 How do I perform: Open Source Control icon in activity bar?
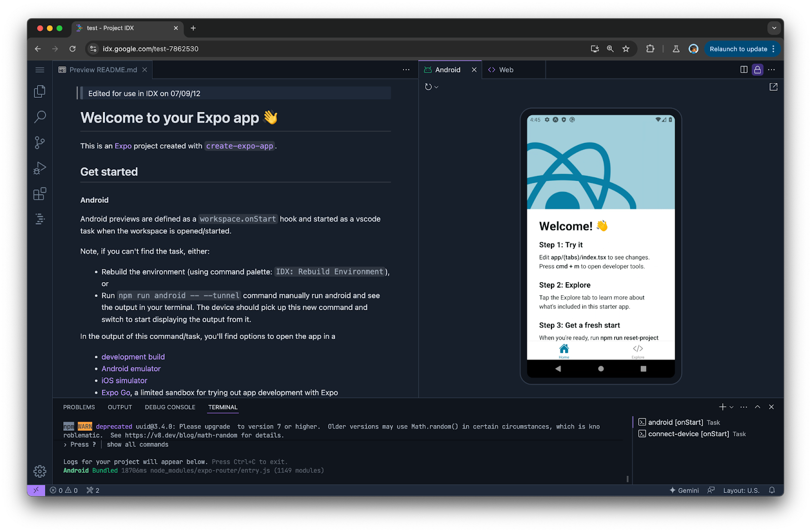click(x=40, y=142)
